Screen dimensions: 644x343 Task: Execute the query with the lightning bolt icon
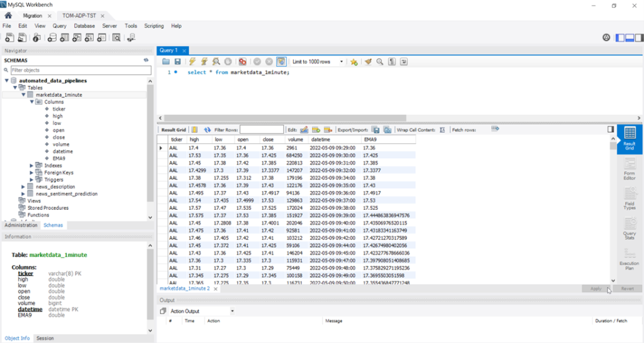coord(192,62)
